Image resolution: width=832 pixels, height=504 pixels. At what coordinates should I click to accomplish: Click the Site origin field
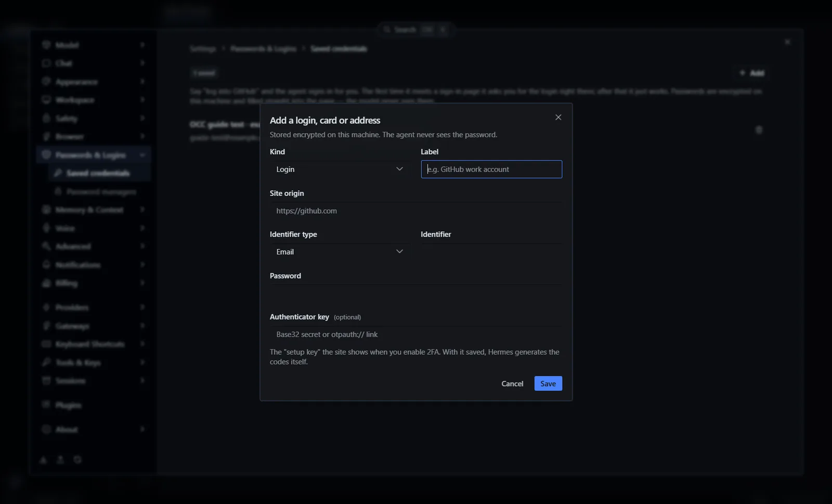coord(415,210)
